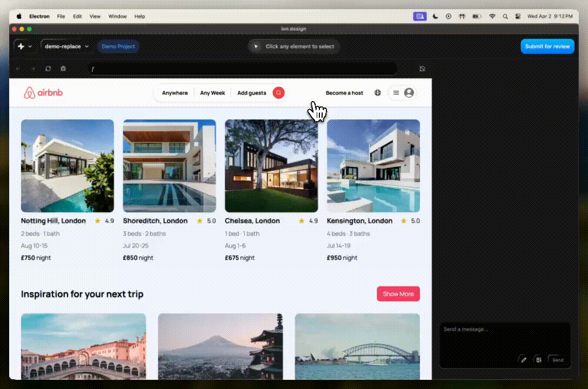Click the Airbnb logo

[43, 93]
